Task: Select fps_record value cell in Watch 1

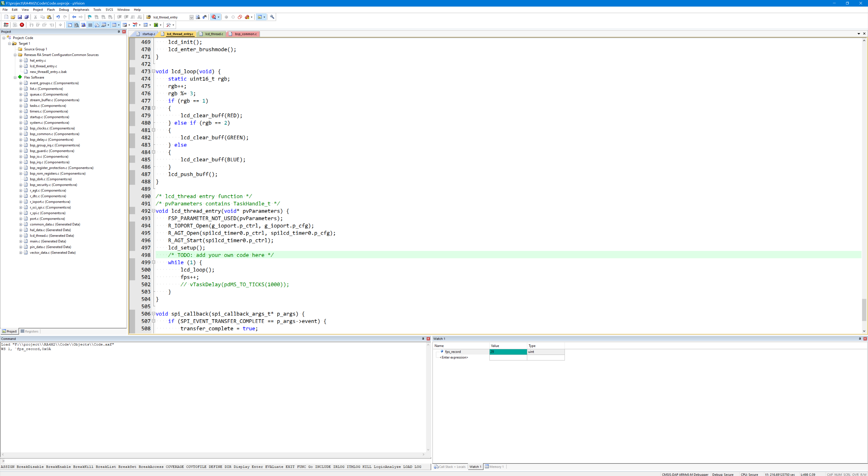Action: pyautogui.click(x=508, y=352)
